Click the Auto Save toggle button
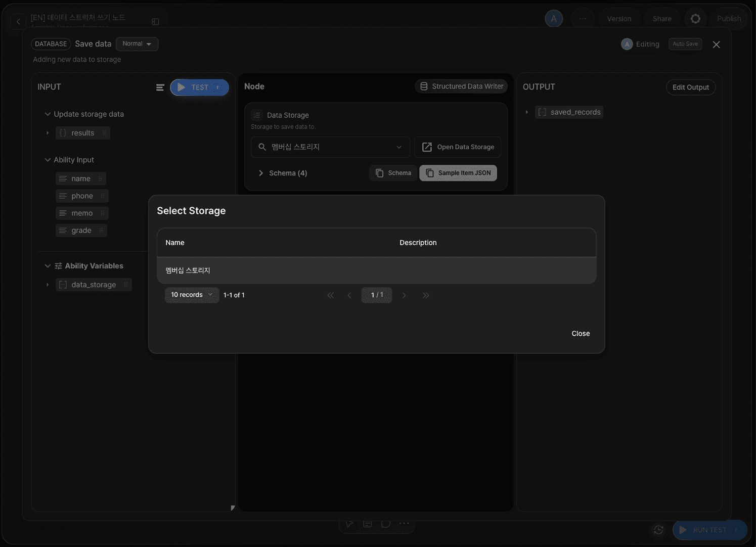 [x=685, y=44]
